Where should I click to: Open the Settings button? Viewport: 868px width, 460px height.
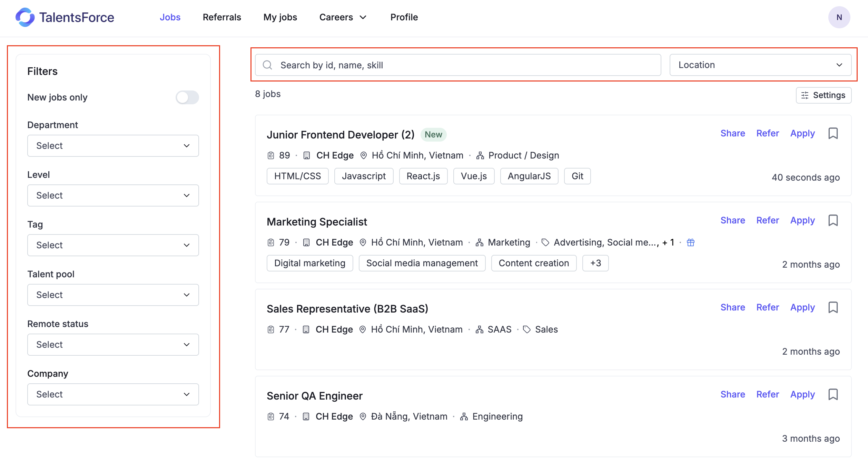823,95
